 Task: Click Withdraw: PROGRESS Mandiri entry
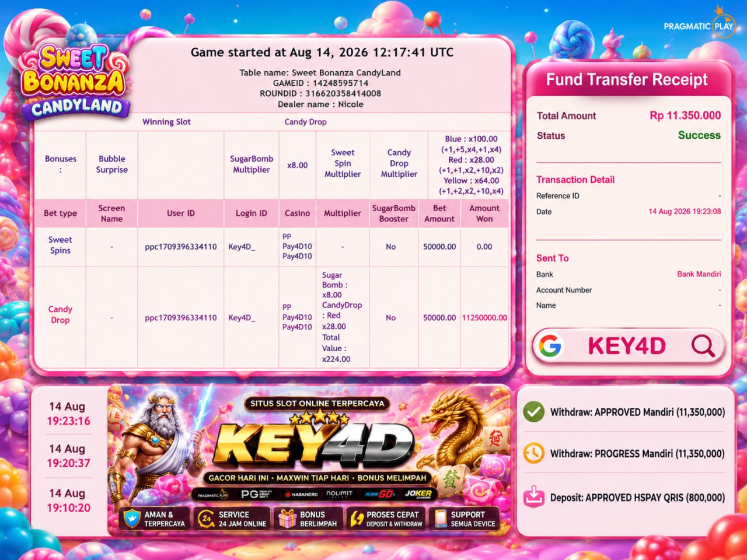pyautogui.click(x=637, y=453)
